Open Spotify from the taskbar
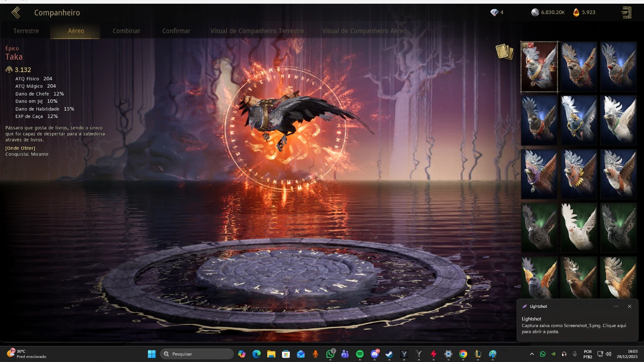This screenshot has height=362, width=644. click(360, 354)
